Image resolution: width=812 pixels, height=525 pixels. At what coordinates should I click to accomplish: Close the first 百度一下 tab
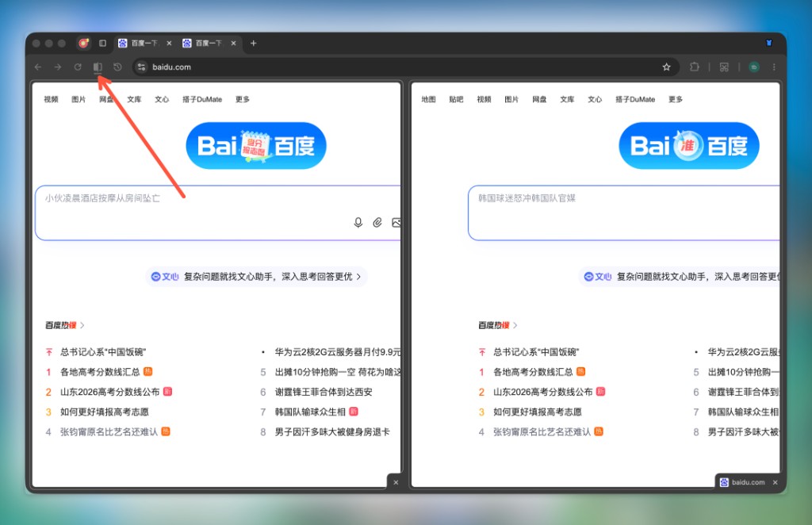(x=169, y=43)
